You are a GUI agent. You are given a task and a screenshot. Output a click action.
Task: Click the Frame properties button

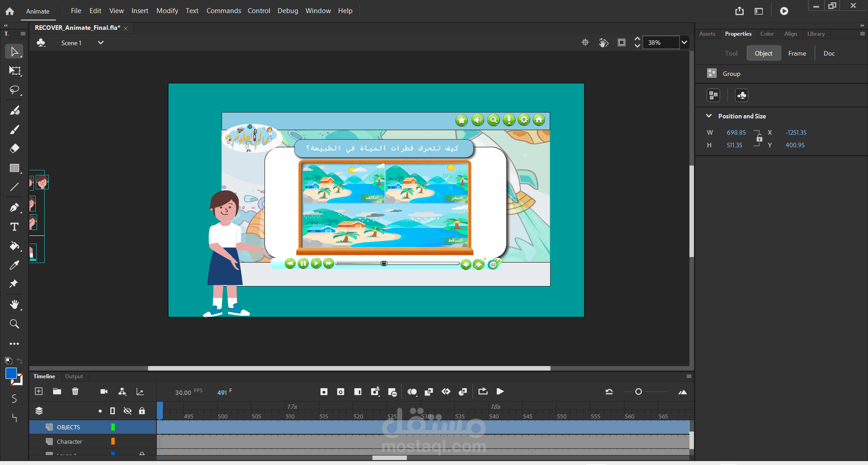[797, 53]
